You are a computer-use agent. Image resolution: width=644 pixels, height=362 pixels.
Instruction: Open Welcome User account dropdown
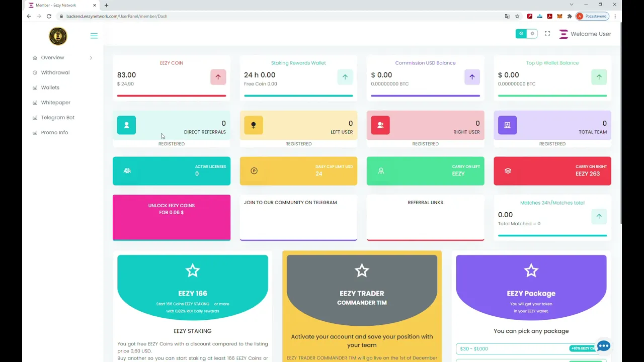pos(585,34)
